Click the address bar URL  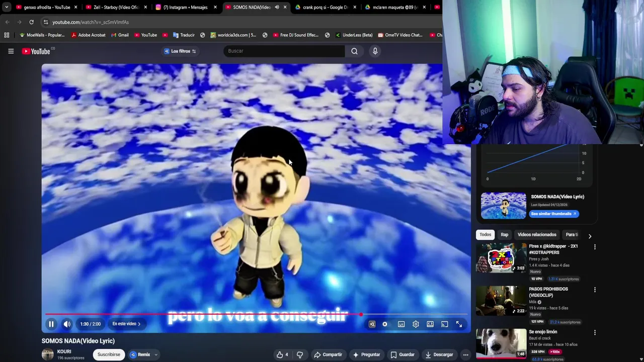tap(91, 22)
